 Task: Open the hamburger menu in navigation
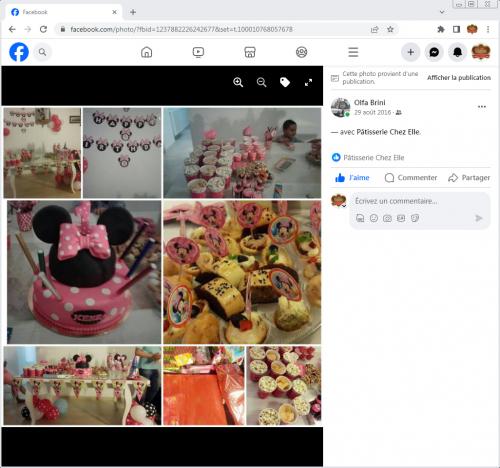coord(353,52)
